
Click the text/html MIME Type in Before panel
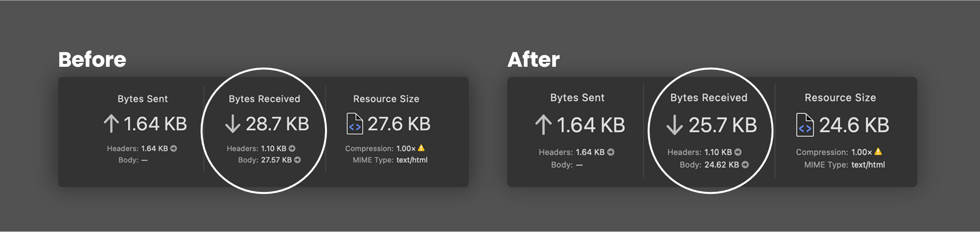412,160
